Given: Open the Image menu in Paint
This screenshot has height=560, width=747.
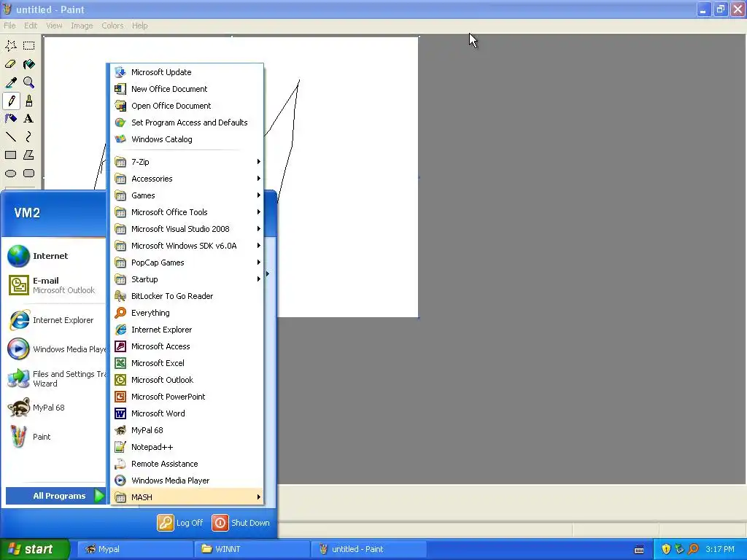Looking at the screenshot, I should coord(82,26).
